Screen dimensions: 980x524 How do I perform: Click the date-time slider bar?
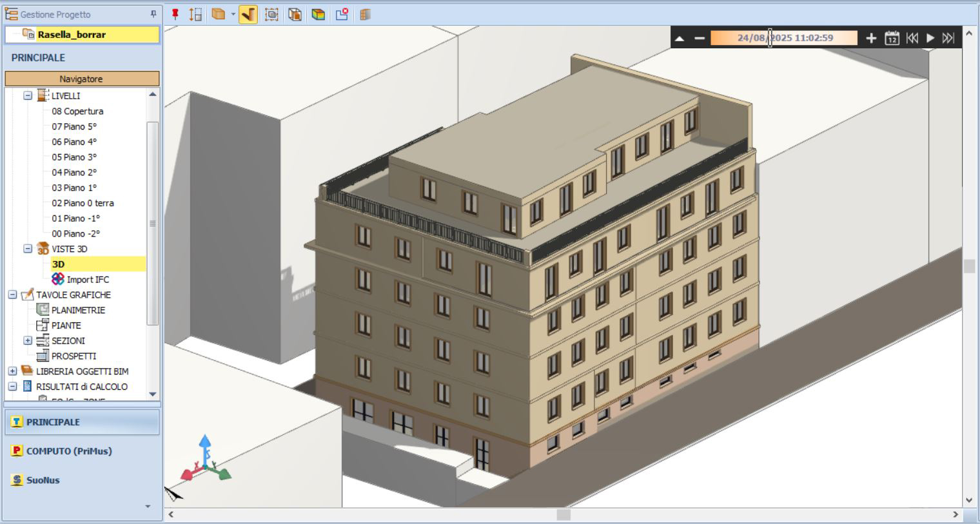(x=784, y=38)
